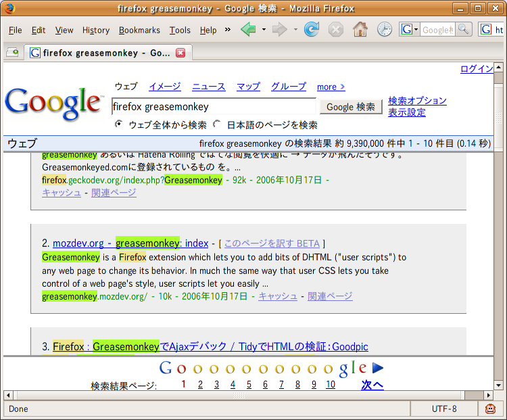Click the Google 検索 button

point(350,107)
